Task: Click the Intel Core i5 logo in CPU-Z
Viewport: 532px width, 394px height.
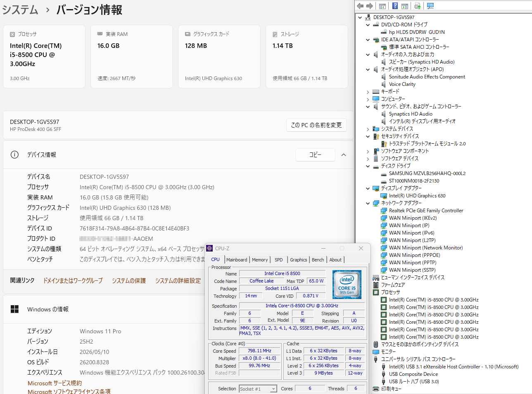Action: [347, 285]
